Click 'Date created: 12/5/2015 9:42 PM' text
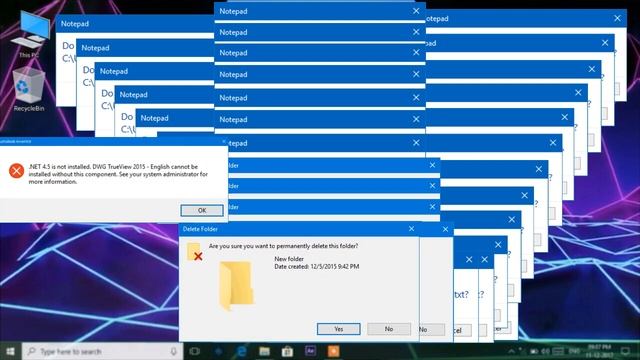The height and width of the screenshot is (360, 640). 317,267
